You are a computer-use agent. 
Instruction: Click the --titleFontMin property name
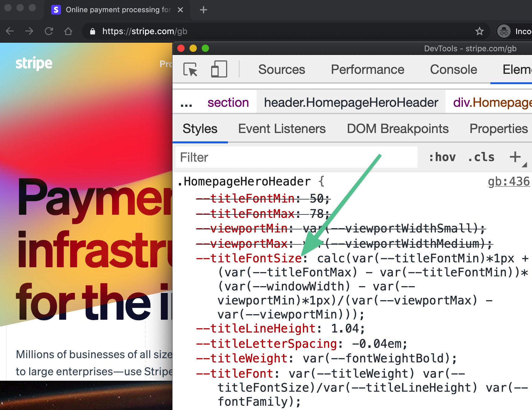(x=245, y=199)
